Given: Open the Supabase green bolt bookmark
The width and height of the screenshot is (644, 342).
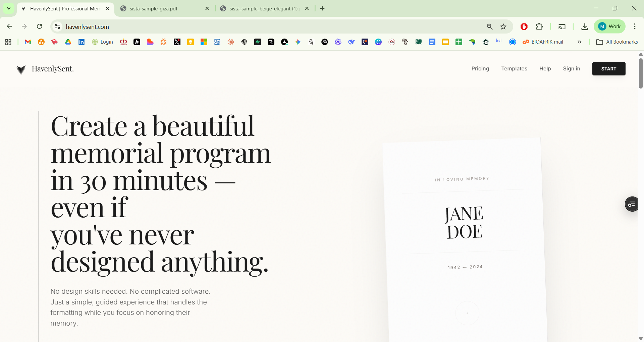Looking at the screenshot, I should (258, 42).
